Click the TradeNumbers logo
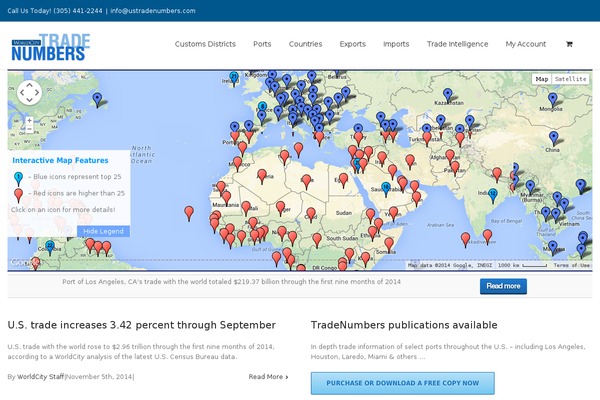 [51, 47]
